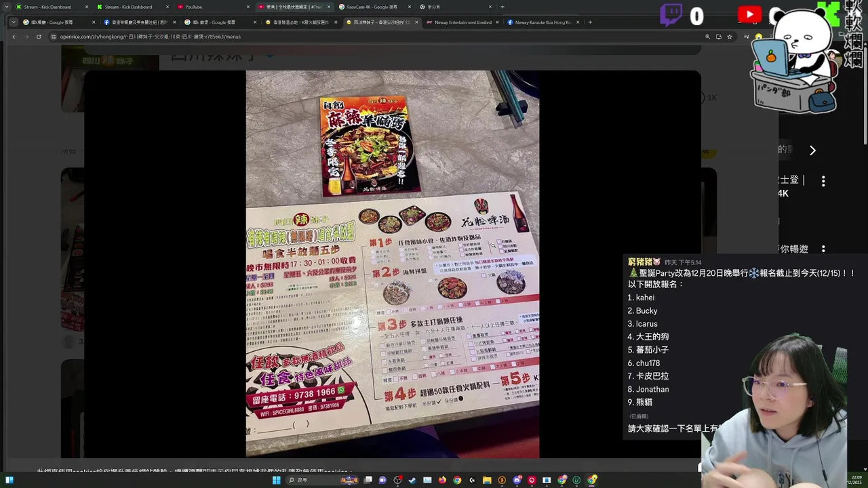Close the 四川辣妹子 OpenRice tab
Image resolution: width=868 pixels, height=488 pixels.
pyautogui.click(x=417, y=22)
